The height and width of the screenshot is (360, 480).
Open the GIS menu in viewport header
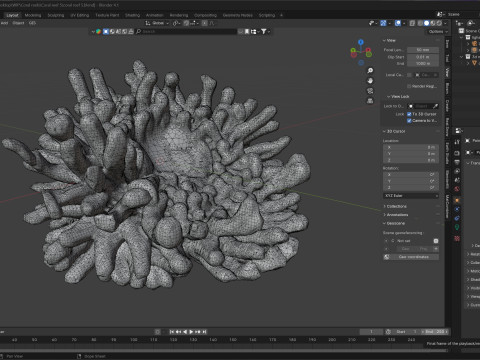tap(32, 23)
